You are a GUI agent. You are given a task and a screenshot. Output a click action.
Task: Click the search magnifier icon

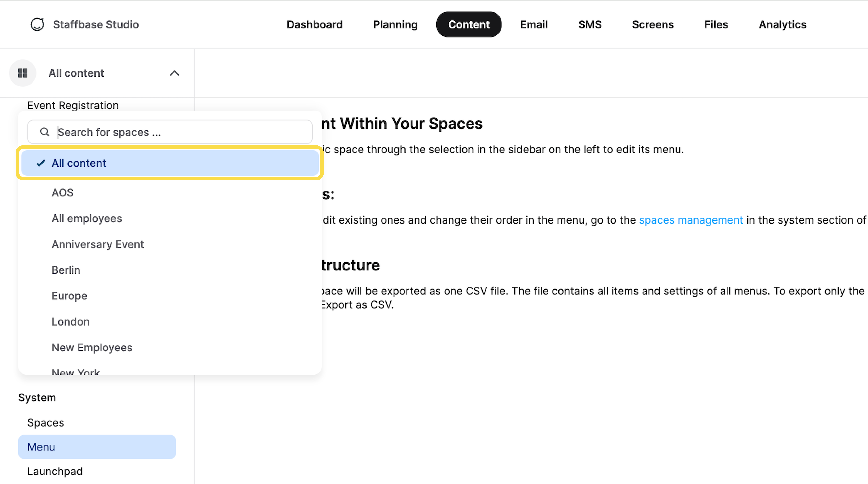(45, 132)
